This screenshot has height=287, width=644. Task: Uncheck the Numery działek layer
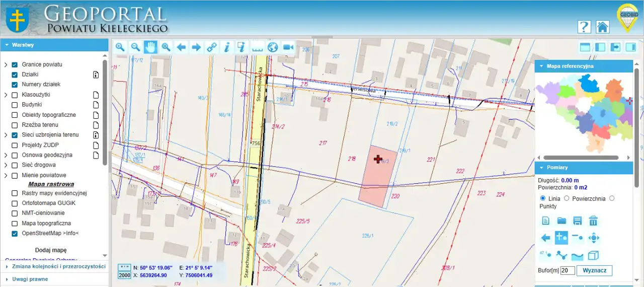[15, 85]
